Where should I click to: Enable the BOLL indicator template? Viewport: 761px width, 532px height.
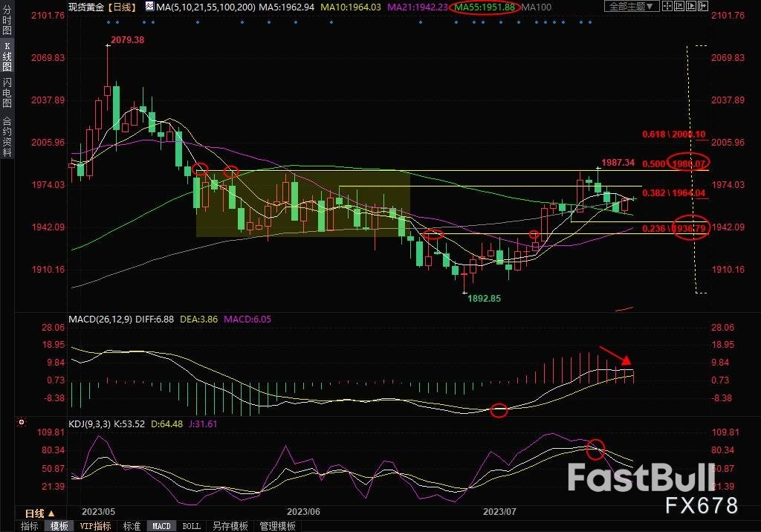191,526
